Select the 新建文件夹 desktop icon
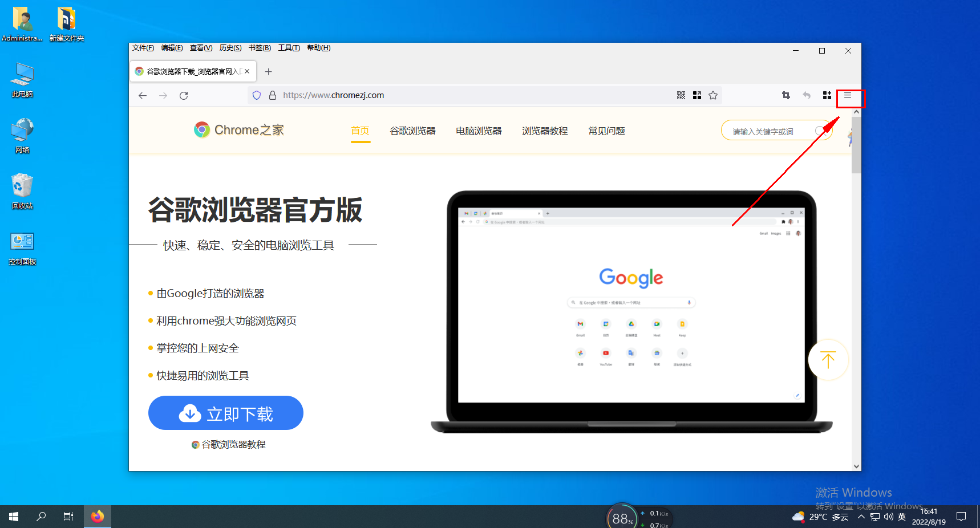Screen dimensions: 980x528 coord(67,25)
